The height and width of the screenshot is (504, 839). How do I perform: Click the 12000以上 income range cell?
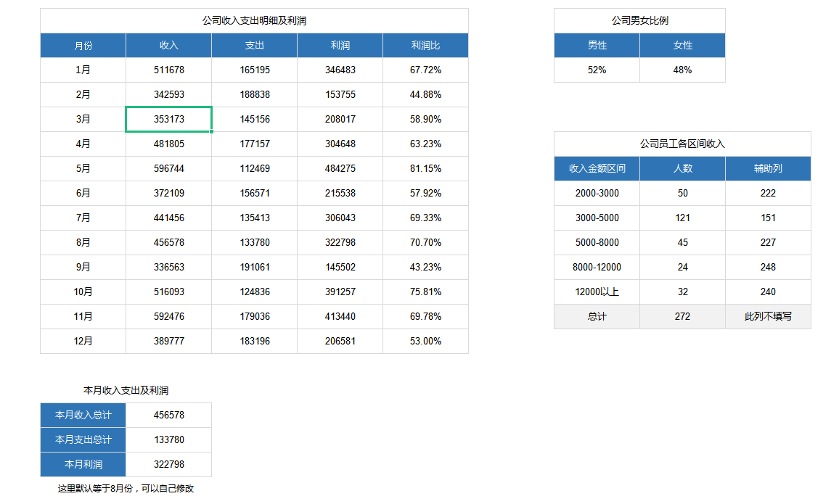(597, 292)
